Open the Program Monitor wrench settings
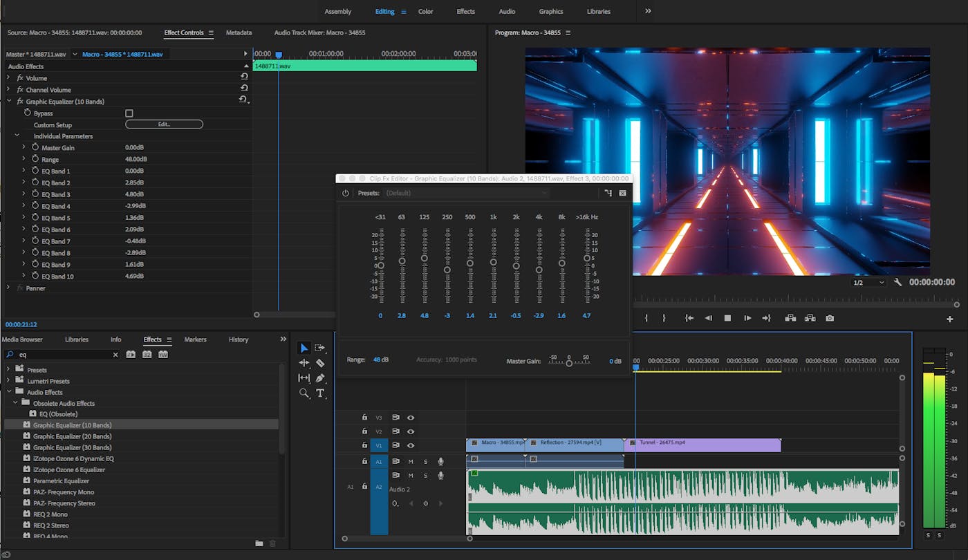This screenshot has width=968, height=560. point(897,282)
